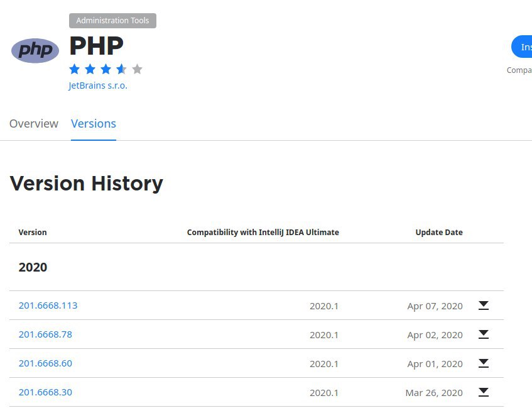
Task: Click the Apr 01, 2020 date
Action: (x=435, y=364)
